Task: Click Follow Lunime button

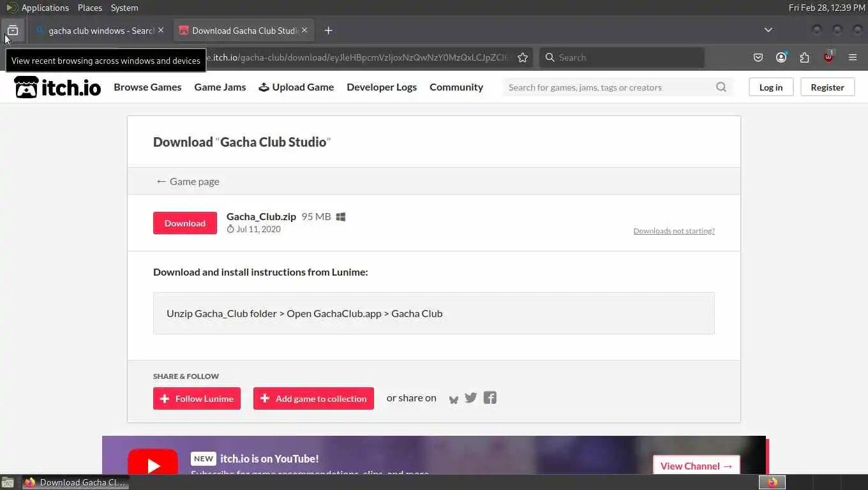Action: coord(197,398)
